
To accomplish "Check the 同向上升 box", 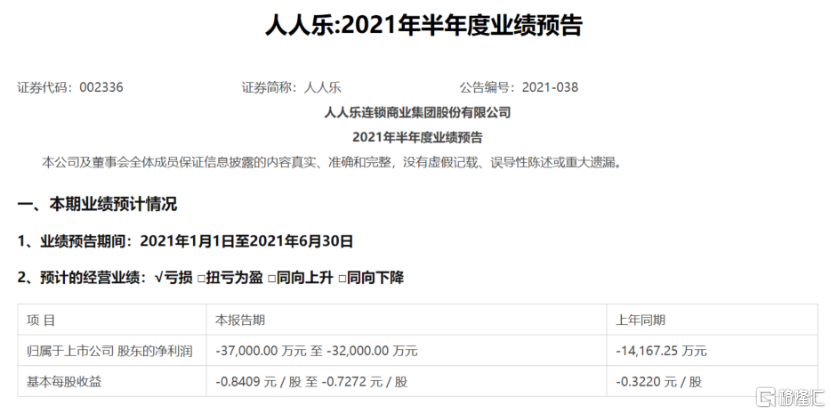I will pyautogui.click(x=271, y=278).
